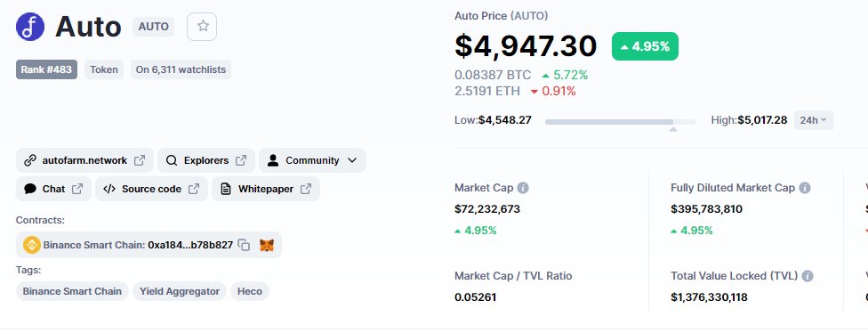Click the 0.91% ETH change
Viewport: 868px width, 333px height.
pos(553,91)
